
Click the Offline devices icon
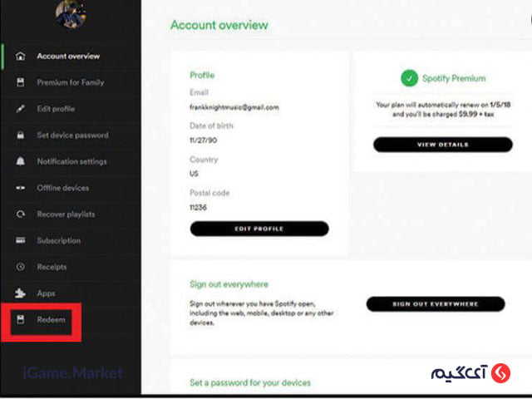click(x=20, y=188)
